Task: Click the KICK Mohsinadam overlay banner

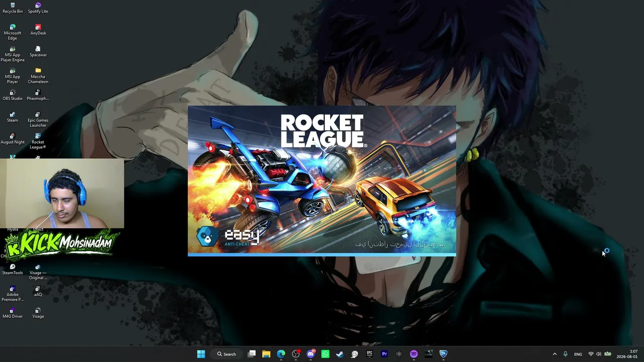Action: [61, 244]
